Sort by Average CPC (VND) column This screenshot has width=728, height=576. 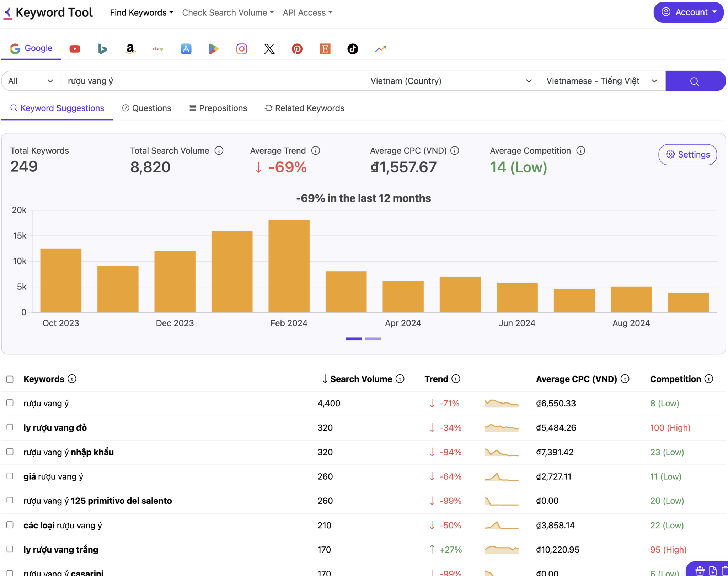(576, 379)
